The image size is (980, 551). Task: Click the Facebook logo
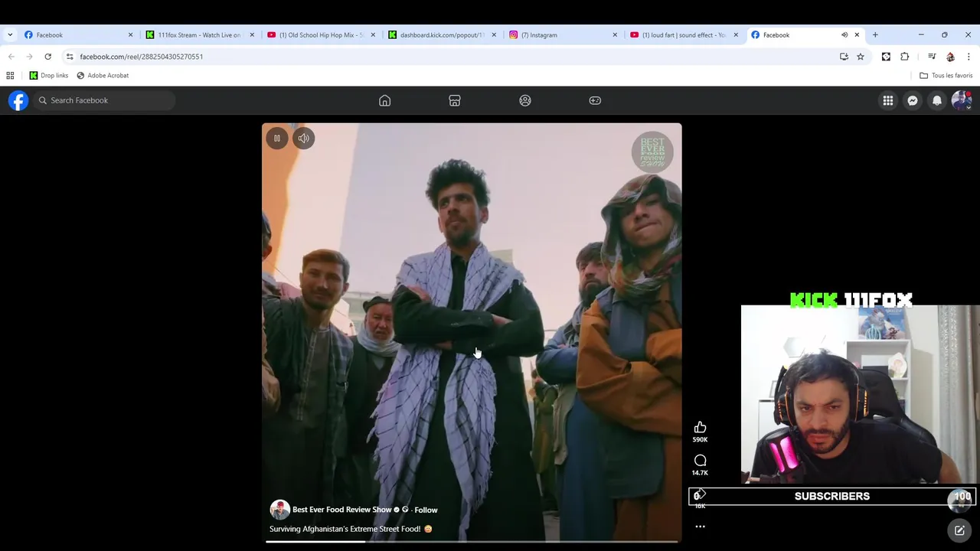click(18, 100)
